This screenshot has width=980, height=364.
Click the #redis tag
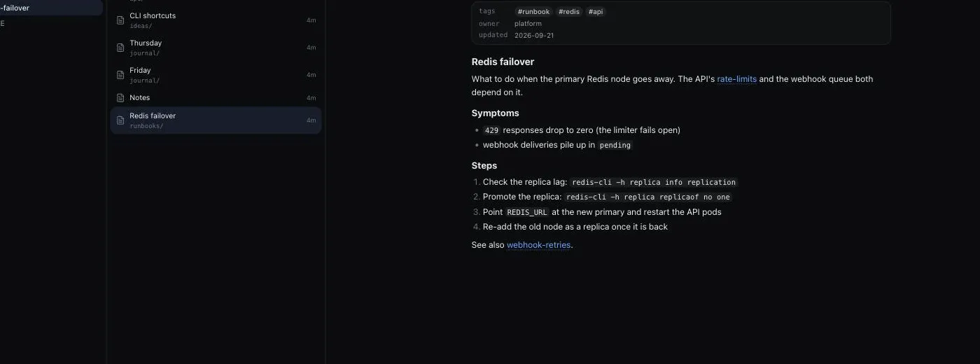coord(569,12)
